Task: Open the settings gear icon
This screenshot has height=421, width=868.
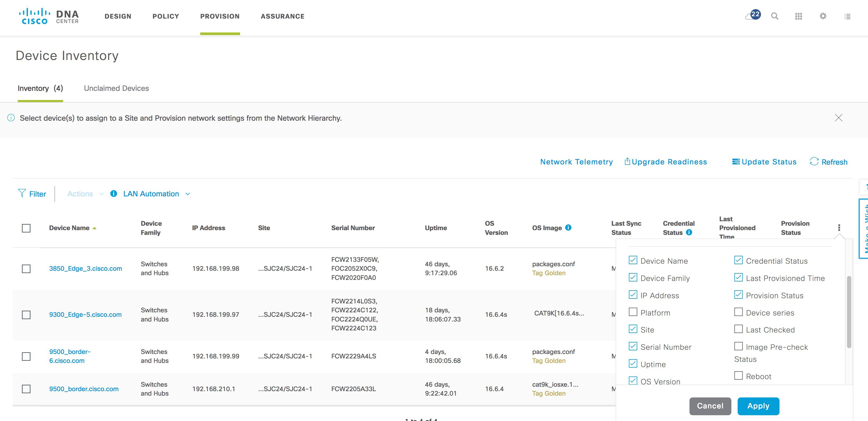Action: pyautogui.click(x=823, y=16)
